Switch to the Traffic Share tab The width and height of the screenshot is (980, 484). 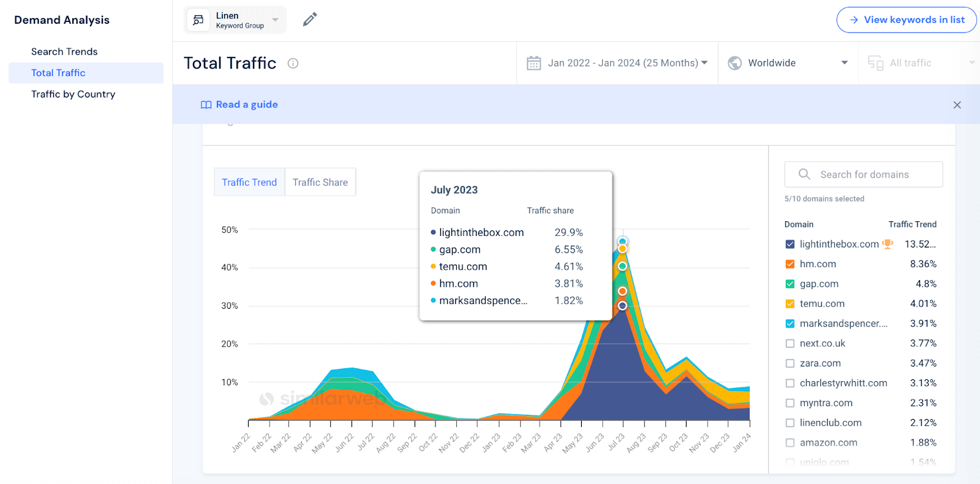pyautogui.click(x=320, y=182)
